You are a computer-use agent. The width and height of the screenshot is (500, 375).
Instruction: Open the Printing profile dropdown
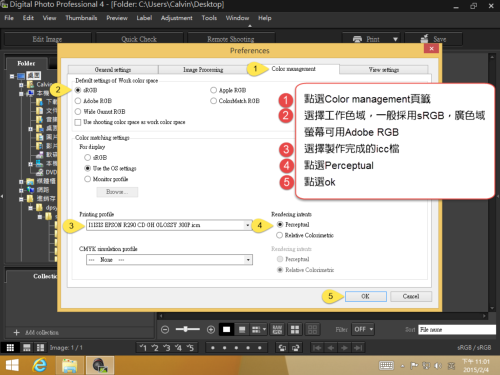248,225
